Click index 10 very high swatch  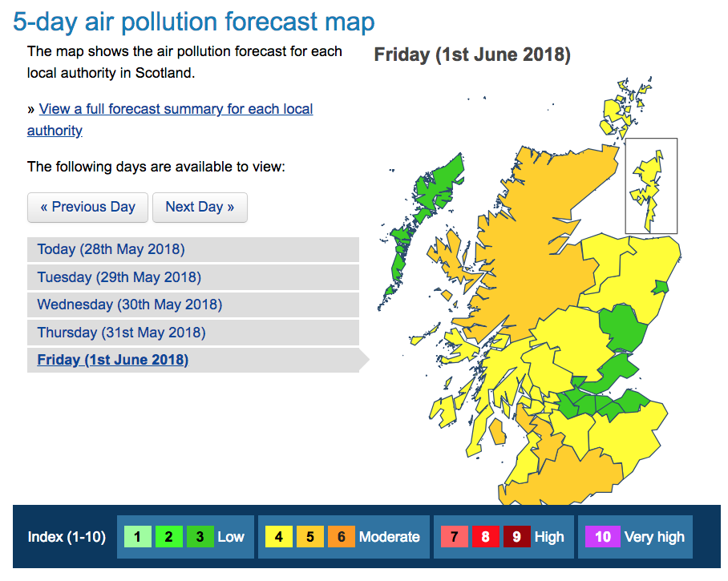[603, 537]
